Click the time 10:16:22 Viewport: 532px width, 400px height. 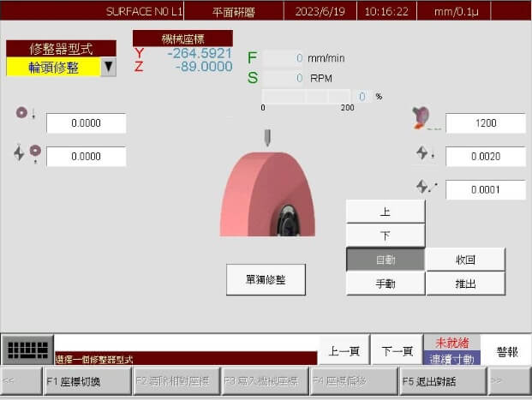(x=386, y=11)
